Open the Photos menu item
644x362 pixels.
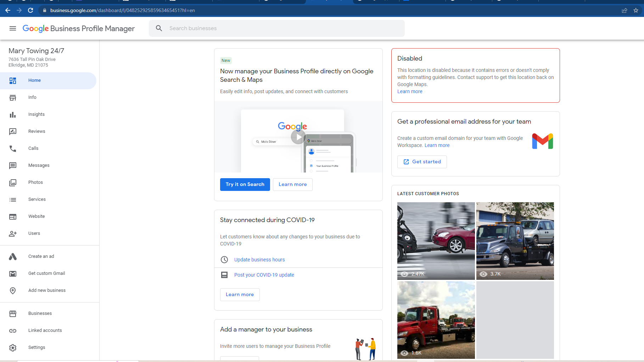48,182
